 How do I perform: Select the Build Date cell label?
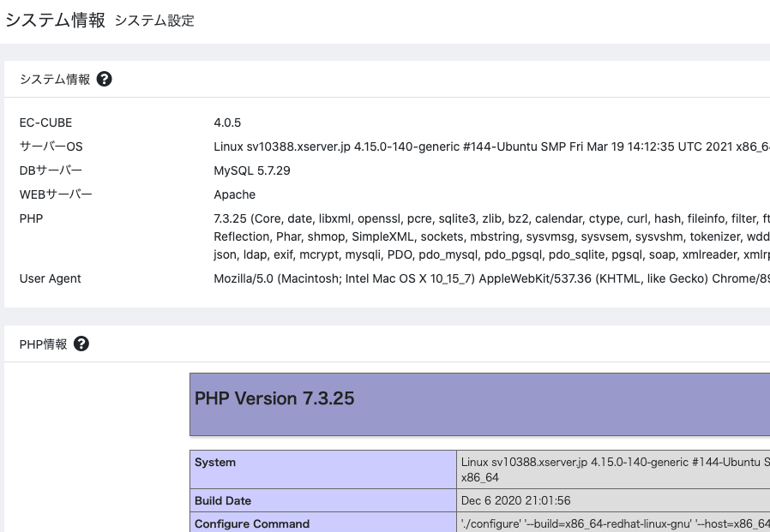323,500
